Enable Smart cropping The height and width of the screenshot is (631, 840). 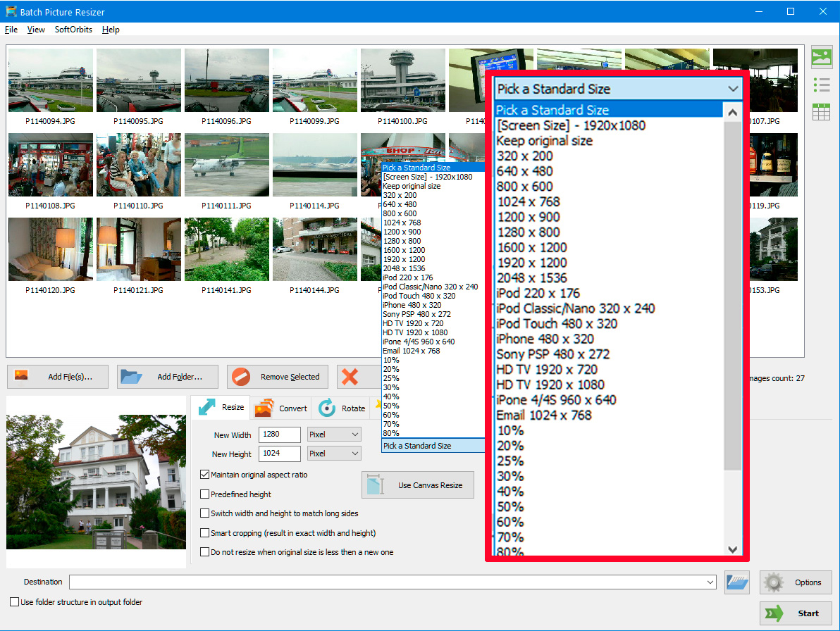[x=204, y=533]
